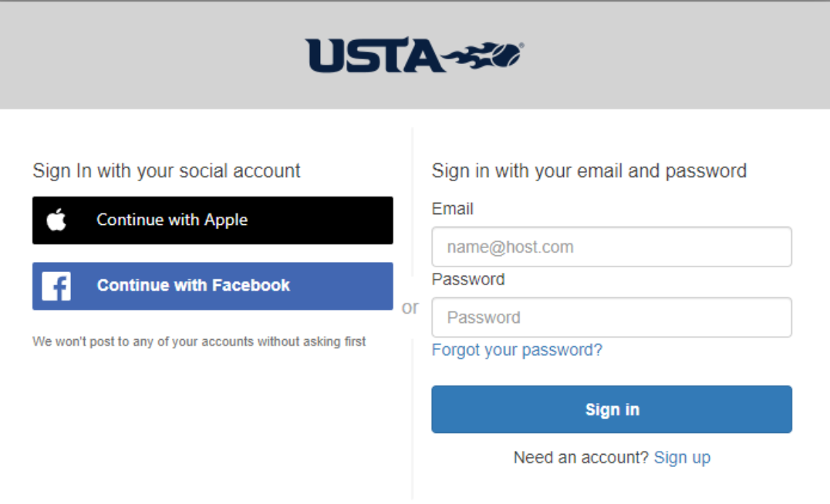Click the Facebook 'f' logo icon
This screenshot has height=504, width=830.
pos(56,286)
